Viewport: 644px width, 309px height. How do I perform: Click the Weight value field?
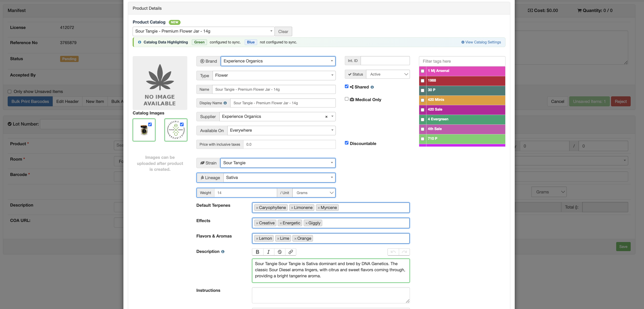pos(245,193)
